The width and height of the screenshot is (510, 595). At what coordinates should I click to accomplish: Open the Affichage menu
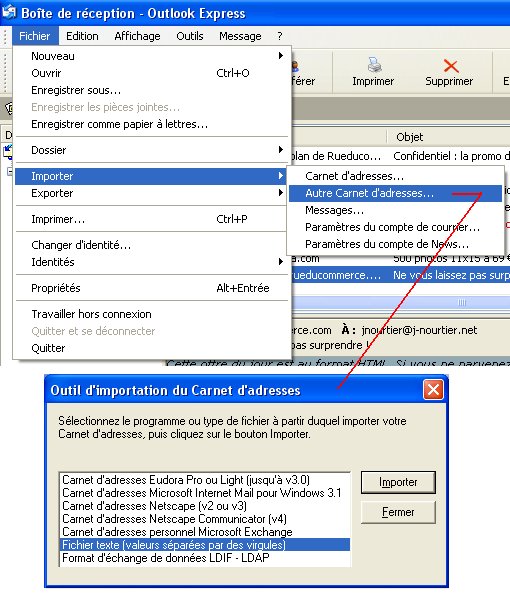click(137, 36)
